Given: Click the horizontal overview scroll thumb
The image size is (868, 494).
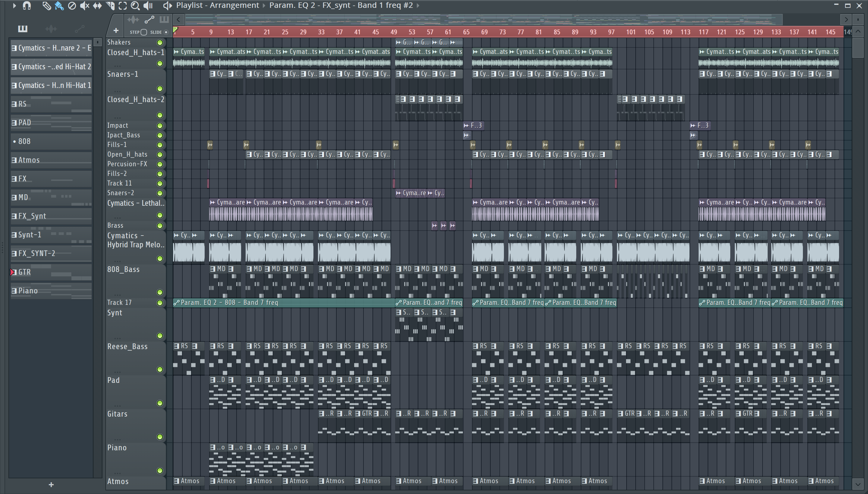Looking at the screenshot, I should tap(484, 20).
